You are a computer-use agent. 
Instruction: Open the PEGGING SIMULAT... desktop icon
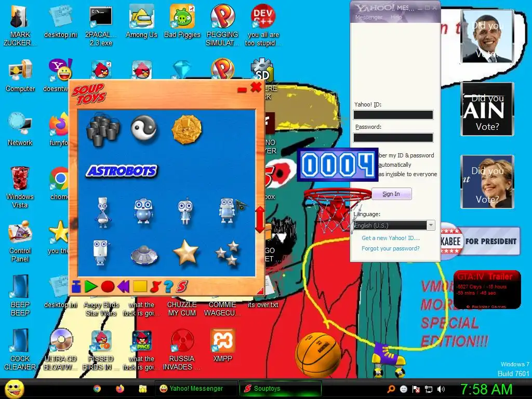pos(222,25)
